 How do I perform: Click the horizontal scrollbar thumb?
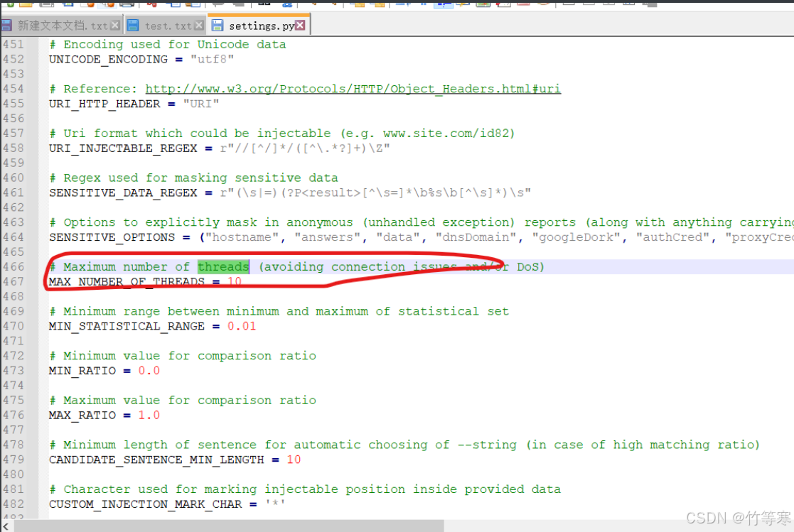(227, 526)
